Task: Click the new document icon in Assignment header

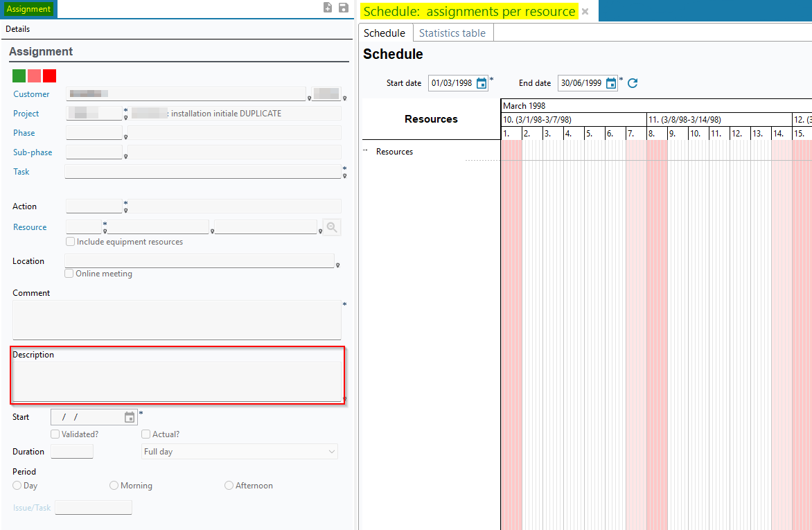Action: click(328, 8)
